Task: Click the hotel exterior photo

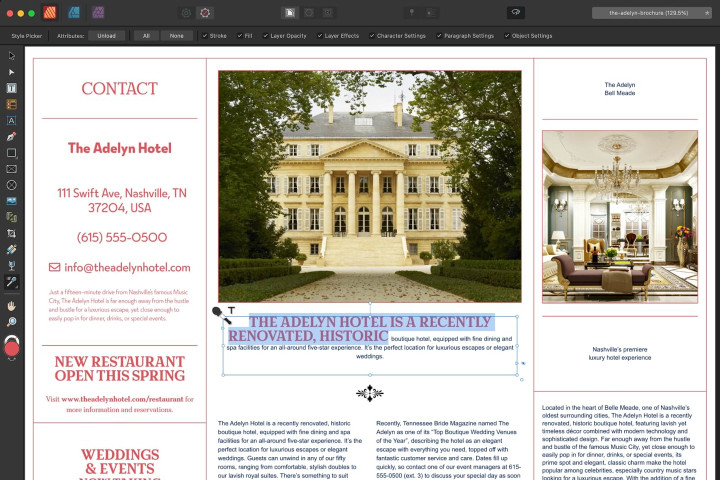Action: [370, 186]
